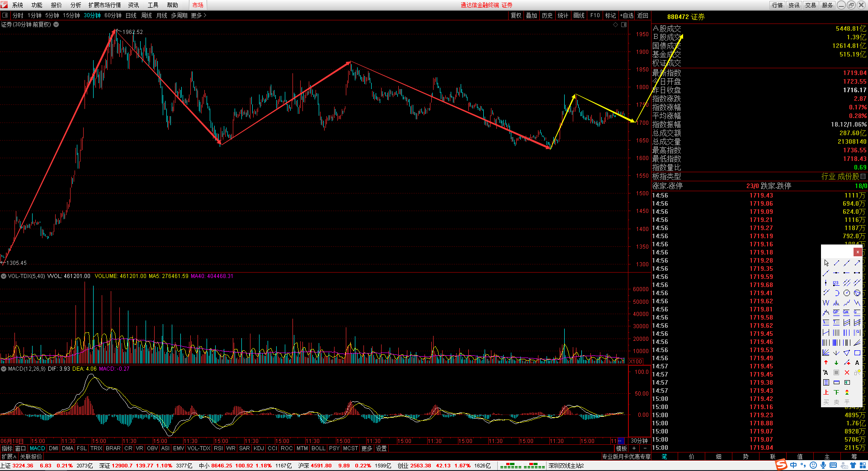
Task: Choose the circle drawing tool
Action: [x=847, y=293]
